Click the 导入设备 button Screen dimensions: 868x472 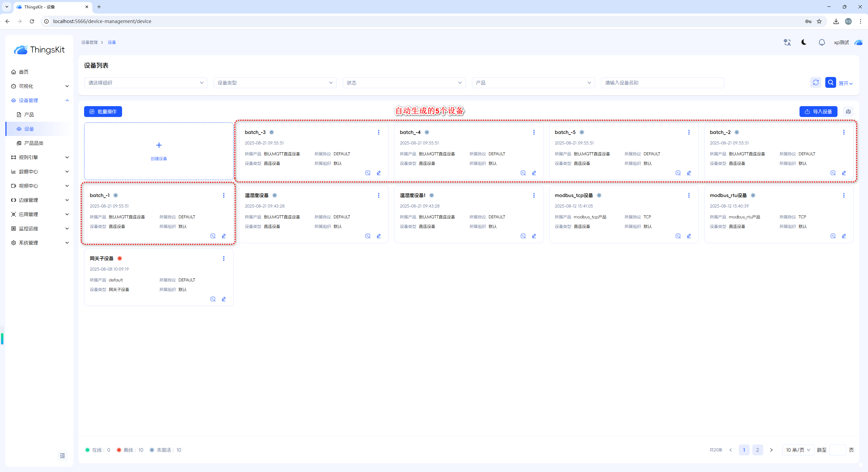(x=818, y=112)
